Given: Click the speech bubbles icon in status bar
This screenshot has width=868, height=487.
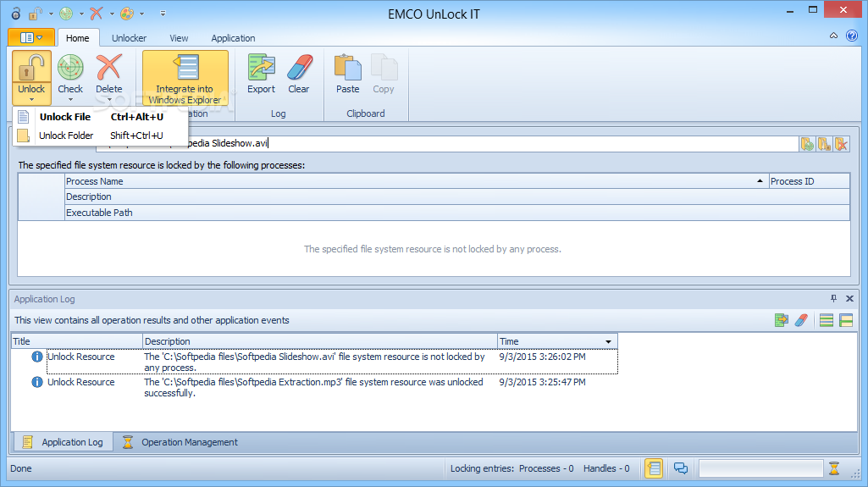Looking at the screenshot, I should pos(681,468).
